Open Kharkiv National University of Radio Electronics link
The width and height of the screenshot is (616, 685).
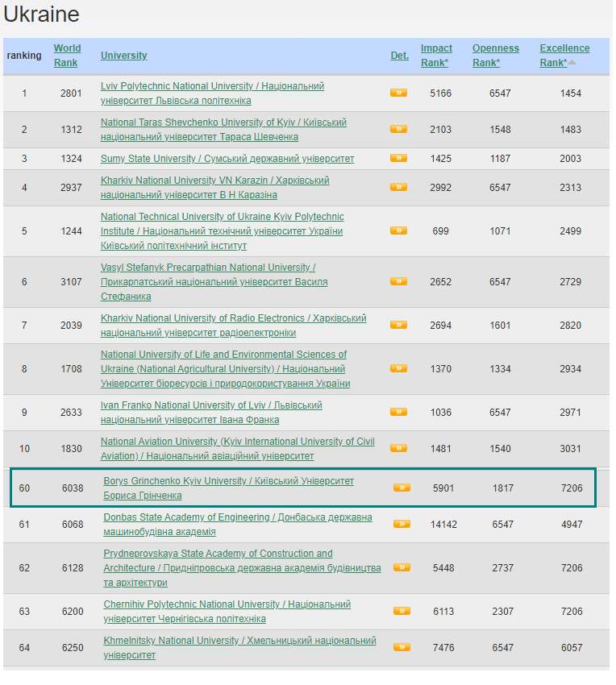pyautogui.click(x=233, y=318)
